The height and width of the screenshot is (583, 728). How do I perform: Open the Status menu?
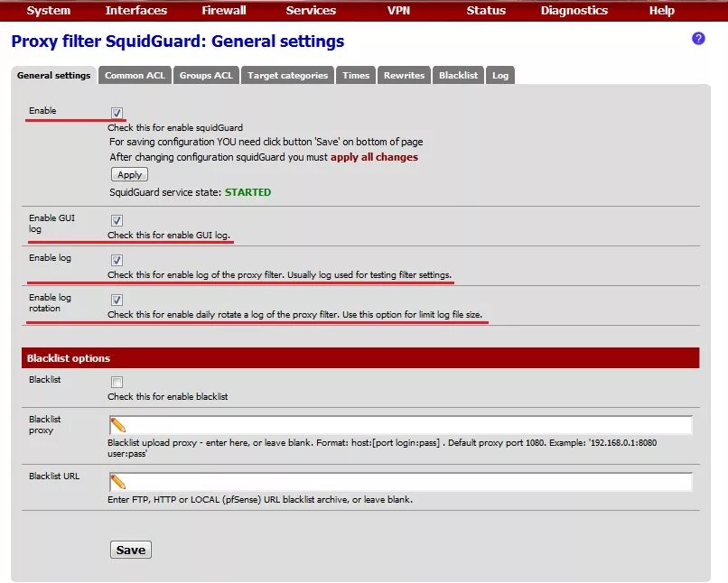pos(486,10)
